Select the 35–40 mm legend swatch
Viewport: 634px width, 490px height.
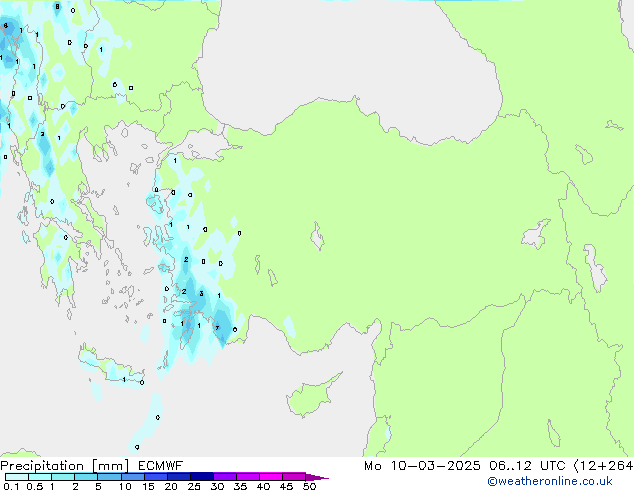[247, 477]
